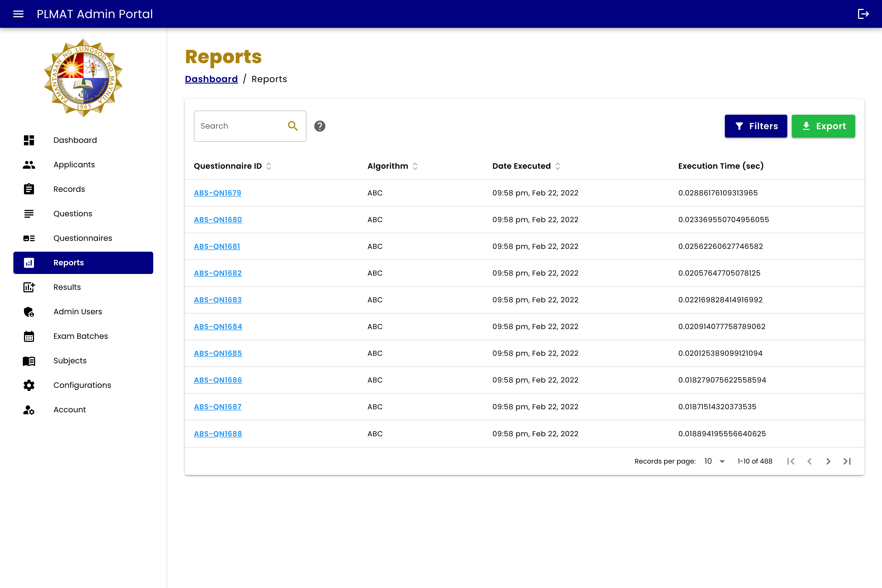Click the search magnifier icon
The width and height of the screenshot is (882, 588).
point(293,126)
